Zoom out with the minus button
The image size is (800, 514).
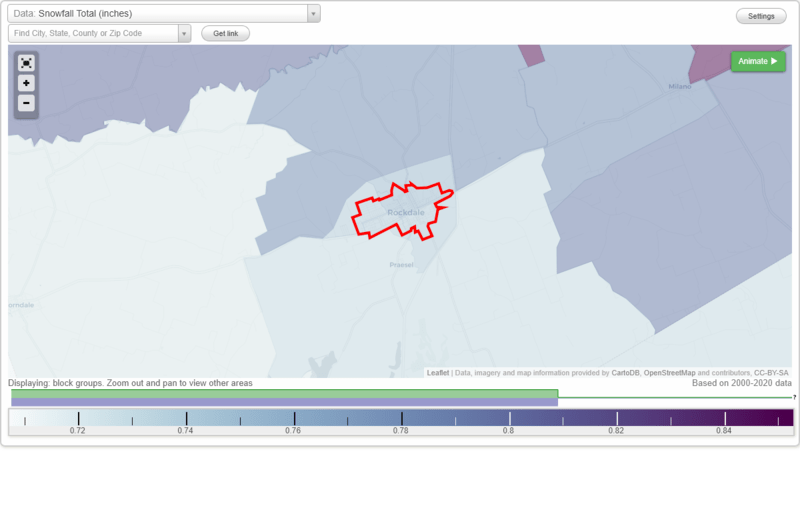click(26, 103)
